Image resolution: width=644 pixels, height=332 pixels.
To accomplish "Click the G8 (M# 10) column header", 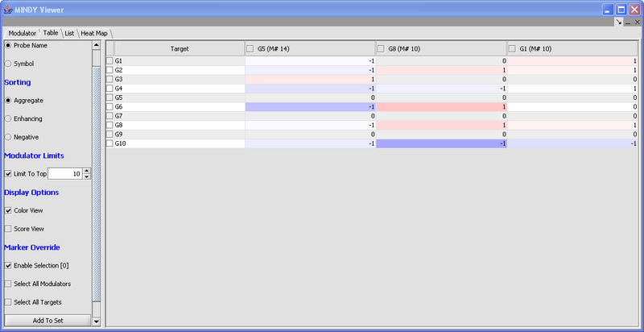I will [441, 49].
